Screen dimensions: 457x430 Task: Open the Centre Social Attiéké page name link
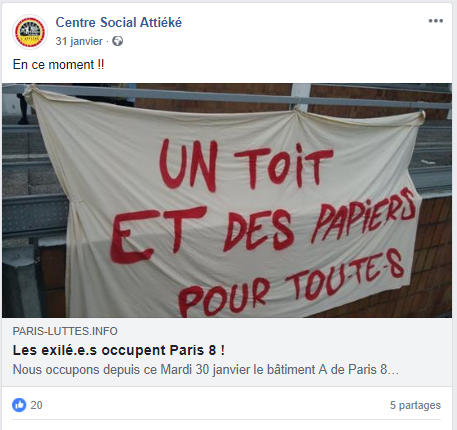[119, 23]
